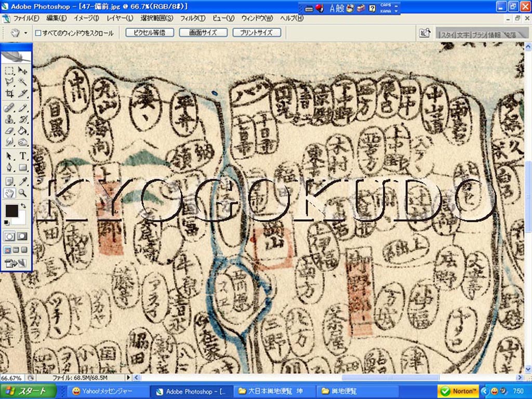Select the Path Selection arrow tool

[x=9, y=156]
